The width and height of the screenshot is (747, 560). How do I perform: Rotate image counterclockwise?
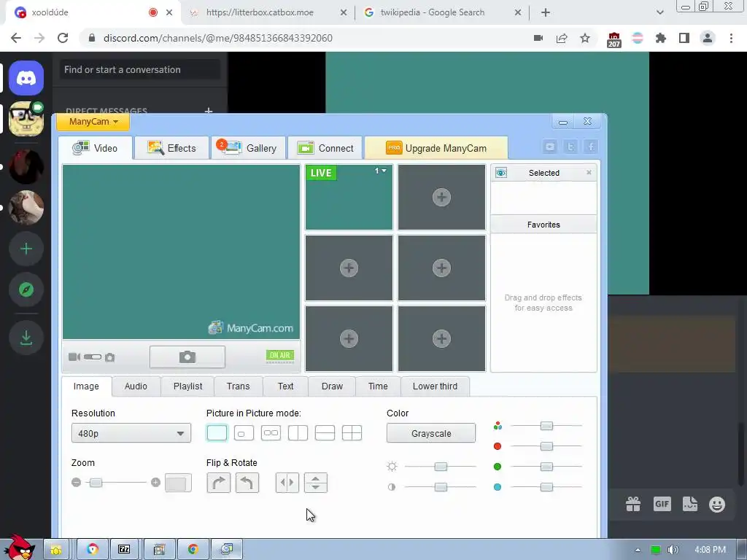tap(247, 483)
